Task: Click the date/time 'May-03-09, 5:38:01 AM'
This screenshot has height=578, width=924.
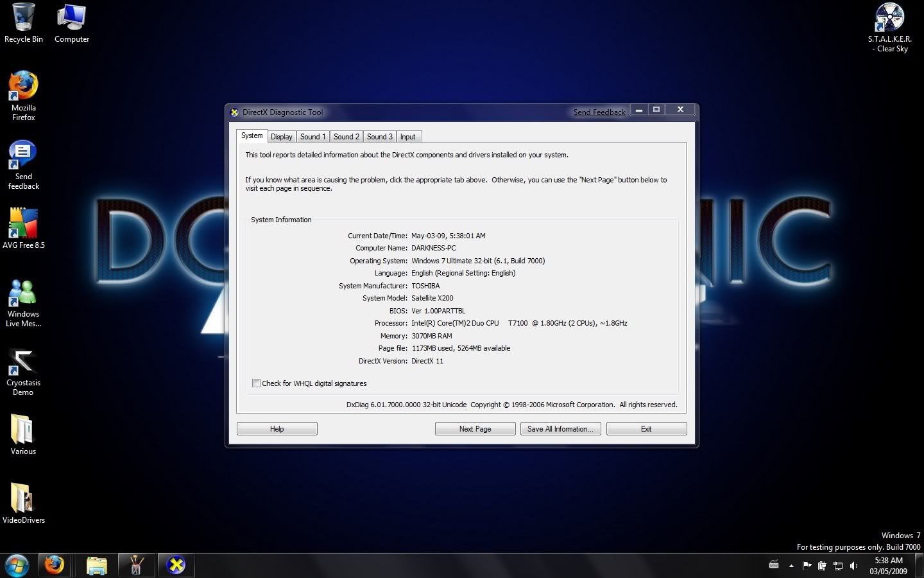Action: pos(449,236)
